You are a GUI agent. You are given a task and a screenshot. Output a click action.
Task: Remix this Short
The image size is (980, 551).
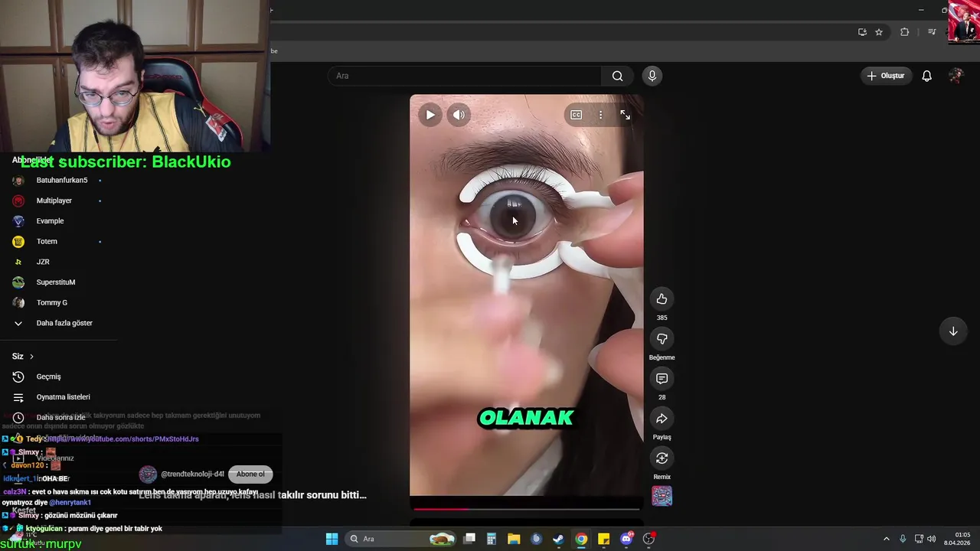pyautogui.click(x=661, y=458)
